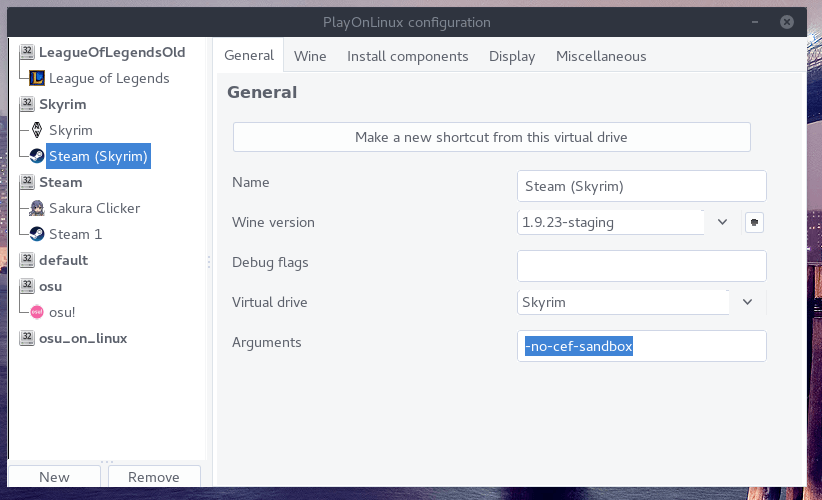This screenshot has height=500, width=822.
Task: Expand the Virtual drive dropdown
Action: (x=747, y=301)
